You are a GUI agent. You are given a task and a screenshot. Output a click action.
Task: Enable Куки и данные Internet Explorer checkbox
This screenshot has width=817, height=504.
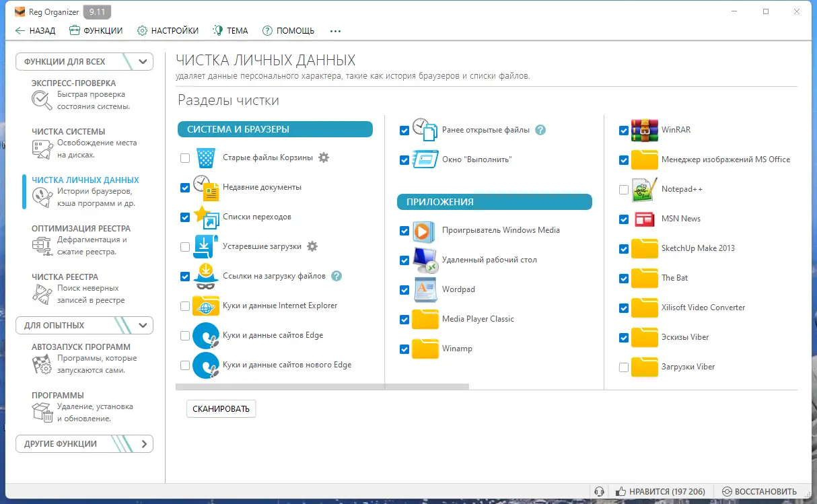click(185, 306)
